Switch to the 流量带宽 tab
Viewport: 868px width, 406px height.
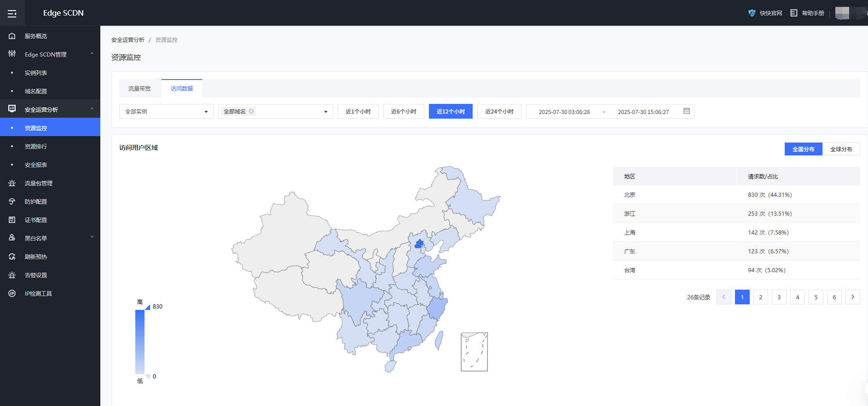[139, 88]
